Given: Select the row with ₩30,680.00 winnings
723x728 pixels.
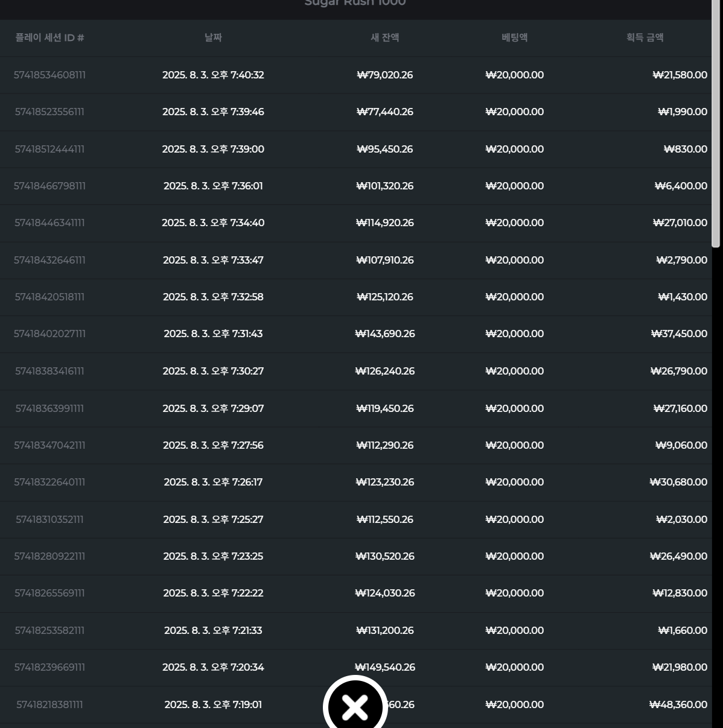Looking at the screenshot, I should (678, 482).
